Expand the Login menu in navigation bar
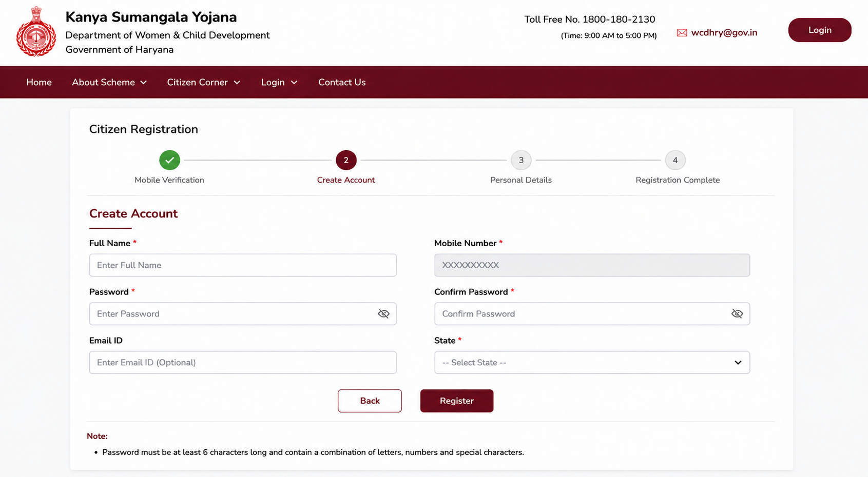 pyautogui.click(x=279, y=82)
